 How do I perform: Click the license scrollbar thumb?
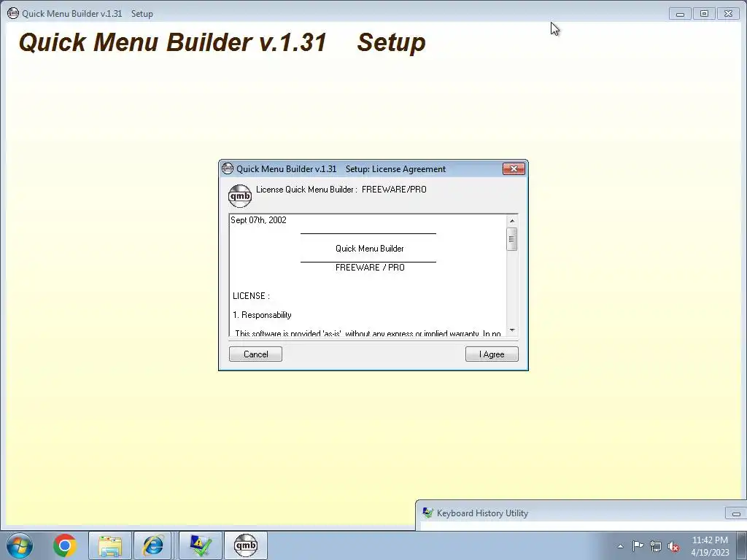512,239
